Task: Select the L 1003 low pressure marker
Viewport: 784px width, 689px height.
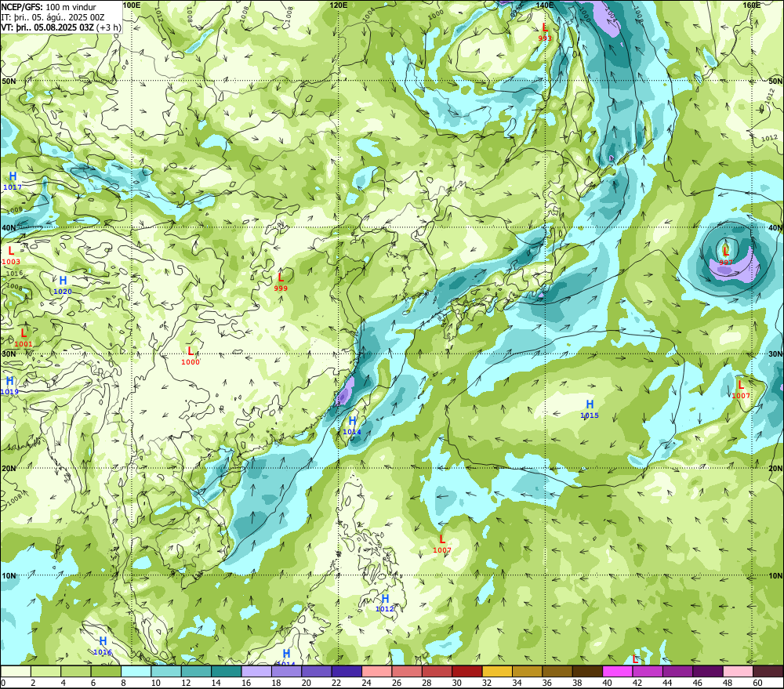Action: point(11,256)
